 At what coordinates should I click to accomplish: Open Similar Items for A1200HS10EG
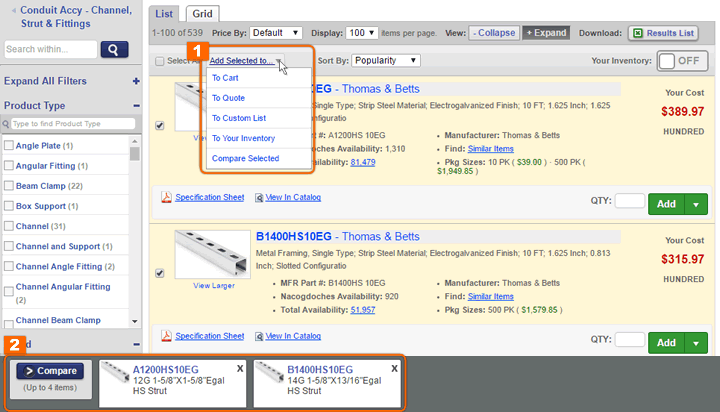[x=490, y=149]
